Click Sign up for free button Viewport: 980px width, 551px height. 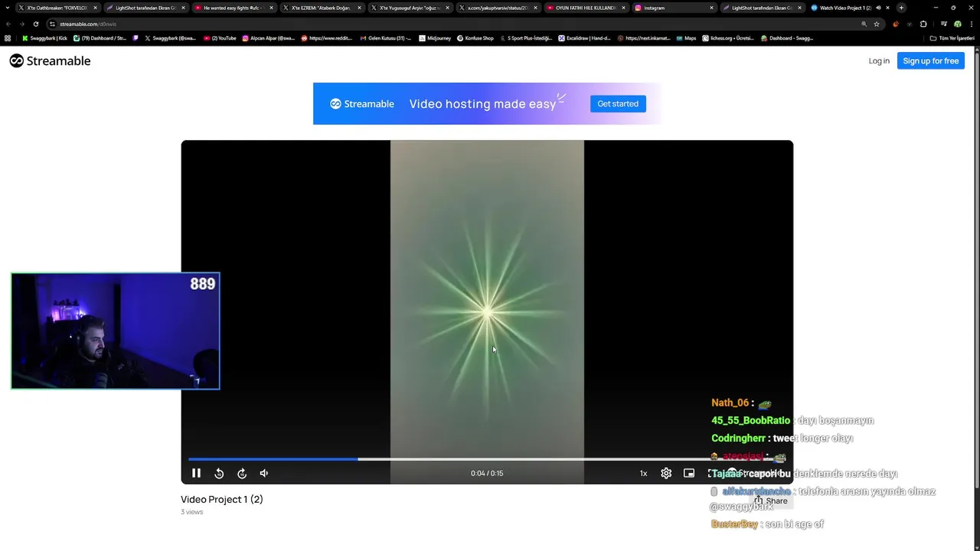tap(930, 60)
